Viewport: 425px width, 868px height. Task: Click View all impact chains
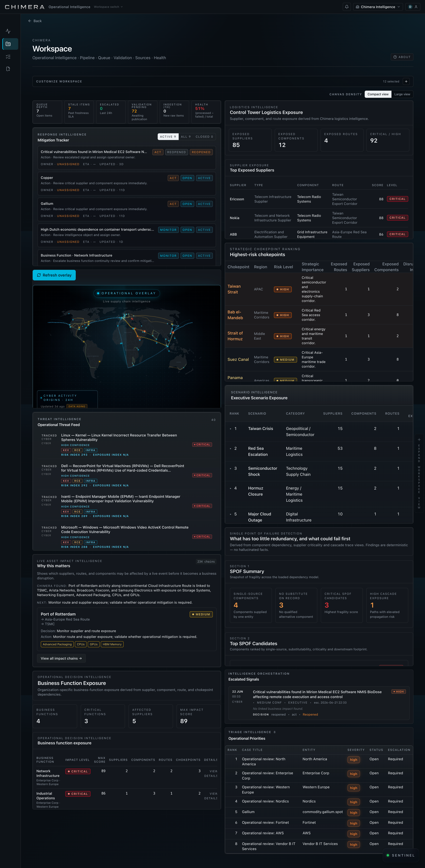[61, 658]
